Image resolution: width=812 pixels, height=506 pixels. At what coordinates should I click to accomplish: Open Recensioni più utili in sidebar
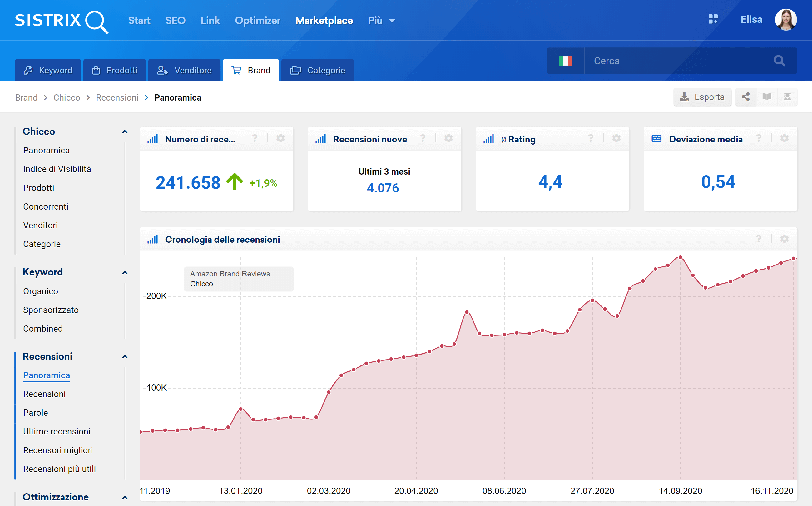coord(60,469)
